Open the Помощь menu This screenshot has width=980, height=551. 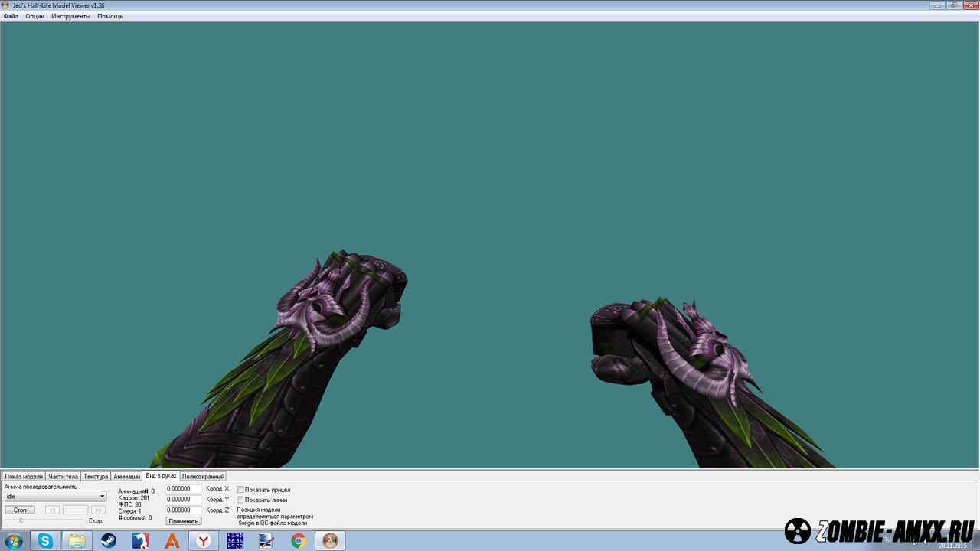click(109, 16)
